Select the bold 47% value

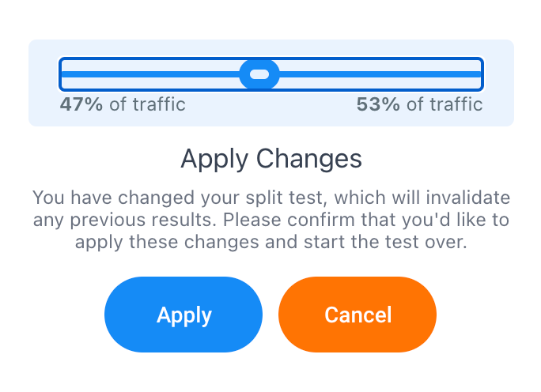point(81,104)
